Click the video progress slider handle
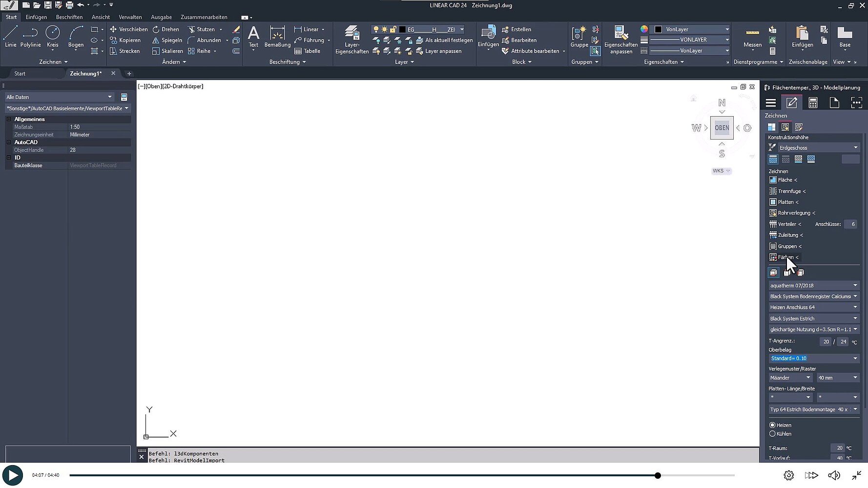Viewport: 868px width, 488px height. pos(658,475)
